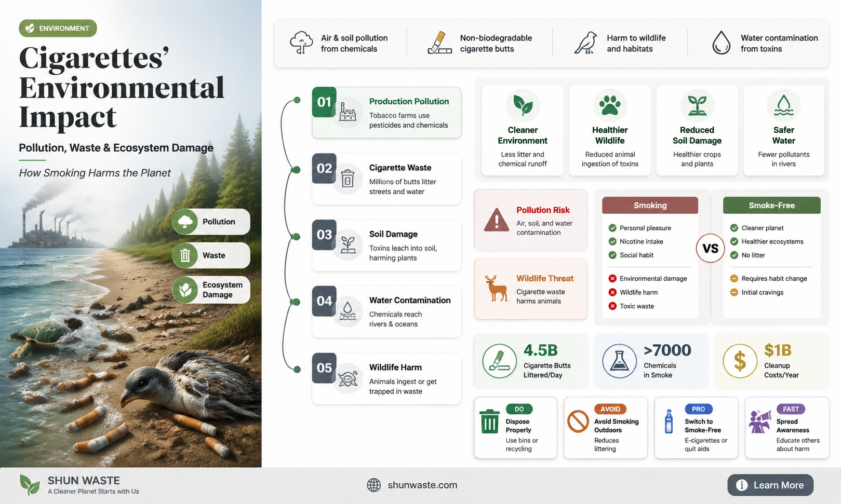Select the Waste pill button
This screenshot has width=841, height=504.
(x=211, y=255)
